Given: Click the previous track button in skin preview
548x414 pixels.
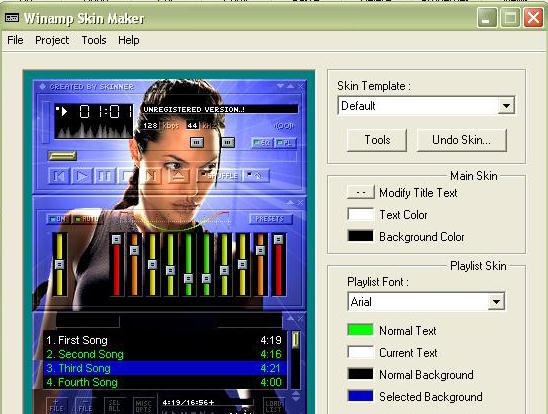Looking at the screenshot, I should click(x=58, y=176).
